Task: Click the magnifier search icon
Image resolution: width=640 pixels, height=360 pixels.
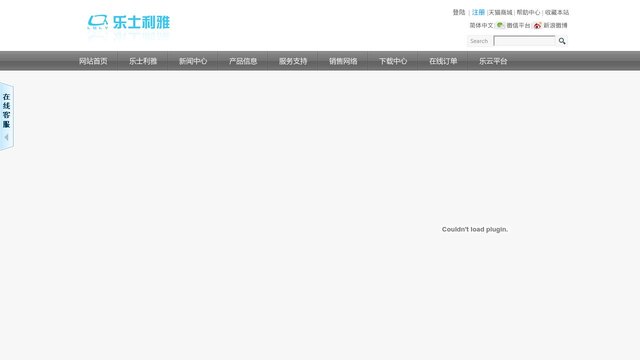Action: [x=562, y=41]
